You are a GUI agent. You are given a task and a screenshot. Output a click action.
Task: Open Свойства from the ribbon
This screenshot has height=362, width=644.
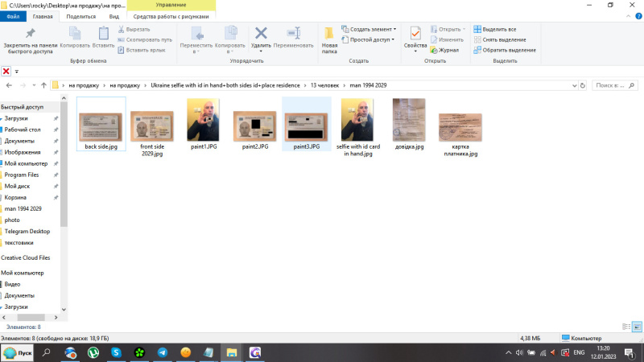[415, 37]
